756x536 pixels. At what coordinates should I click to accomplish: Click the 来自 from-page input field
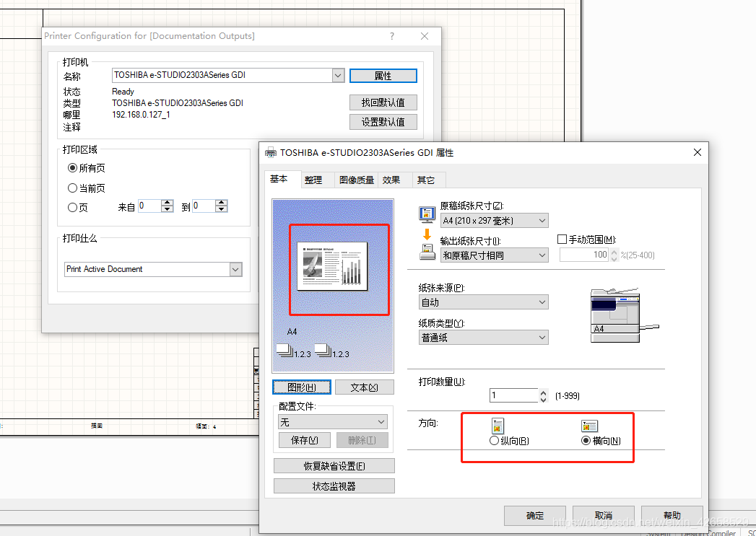pos(150,206)
